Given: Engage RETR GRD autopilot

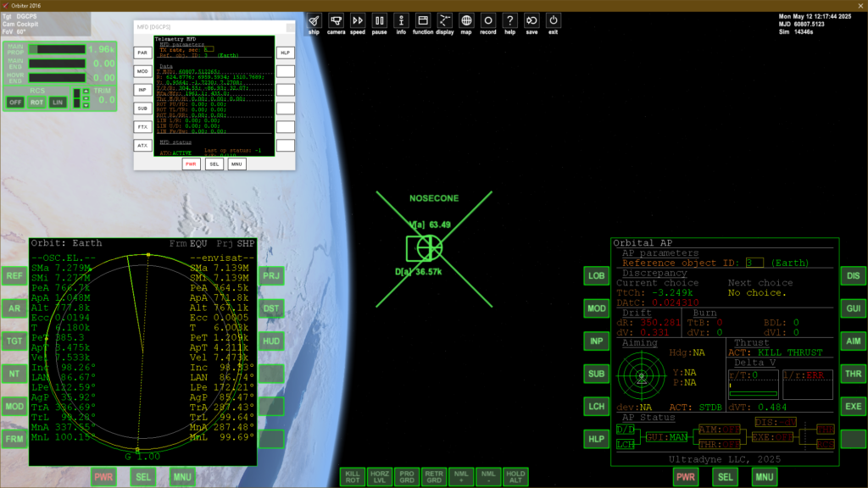Looking at the screenshot, I should (x=434, y=477).
